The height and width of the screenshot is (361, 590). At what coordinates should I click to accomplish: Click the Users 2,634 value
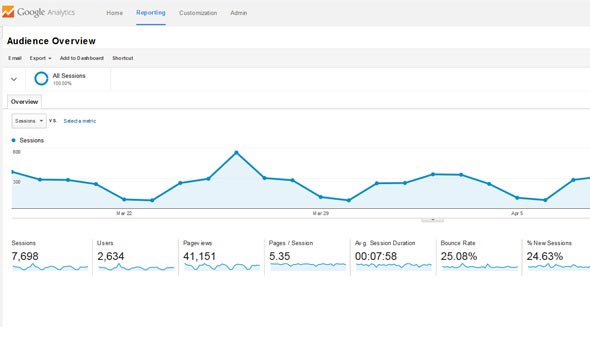pos(111,256)
